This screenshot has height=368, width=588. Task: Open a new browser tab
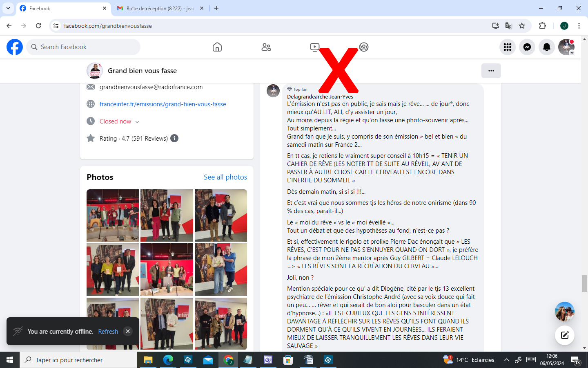(x=216, y=8)
